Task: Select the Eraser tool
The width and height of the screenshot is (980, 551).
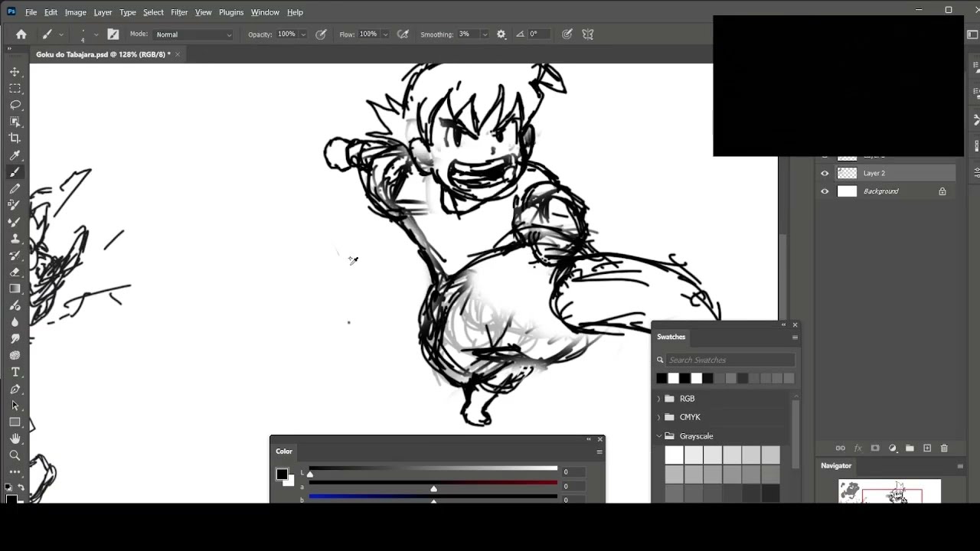Action: point(15,272)
